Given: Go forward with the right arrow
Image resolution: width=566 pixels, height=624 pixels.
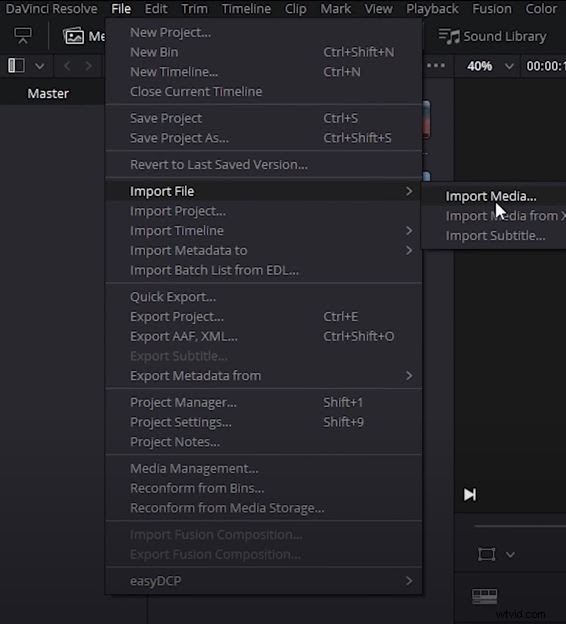Looking at the screenshot, I should (x=88, y=66).
